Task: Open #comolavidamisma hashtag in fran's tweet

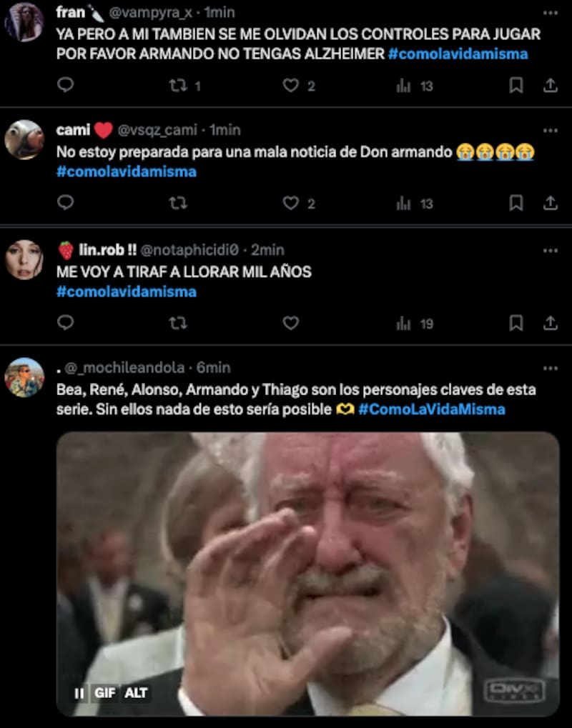Action: tap(458, 54)
